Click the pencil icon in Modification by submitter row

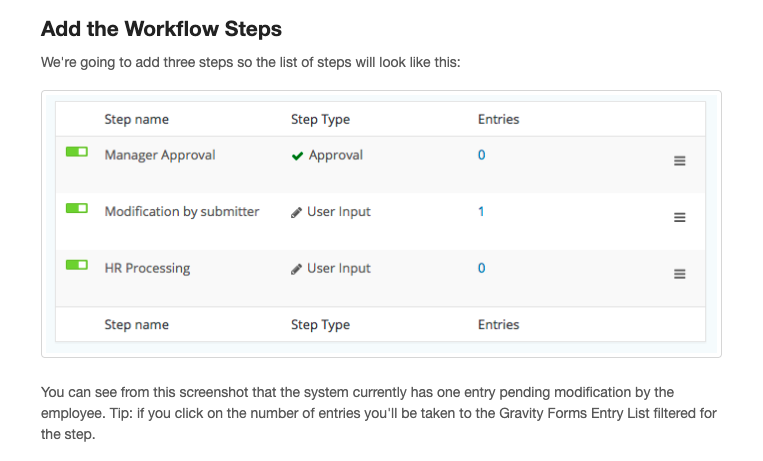(296, 213)
